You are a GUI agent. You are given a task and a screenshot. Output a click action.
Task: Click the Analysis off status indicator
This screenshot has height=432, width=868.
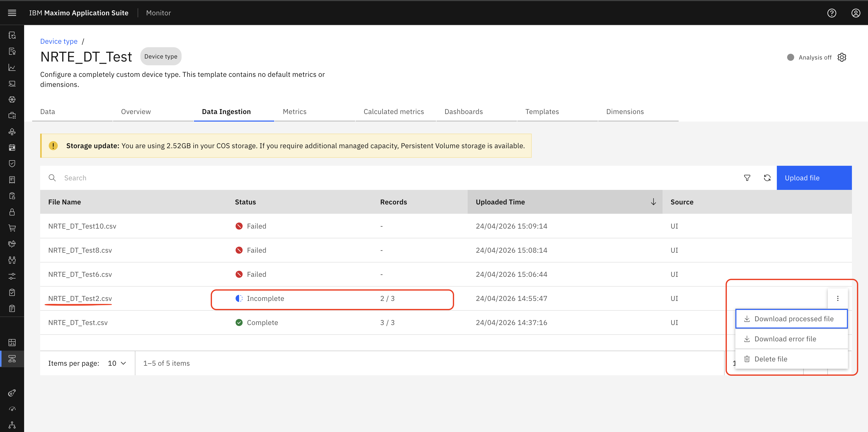point(809,57)
